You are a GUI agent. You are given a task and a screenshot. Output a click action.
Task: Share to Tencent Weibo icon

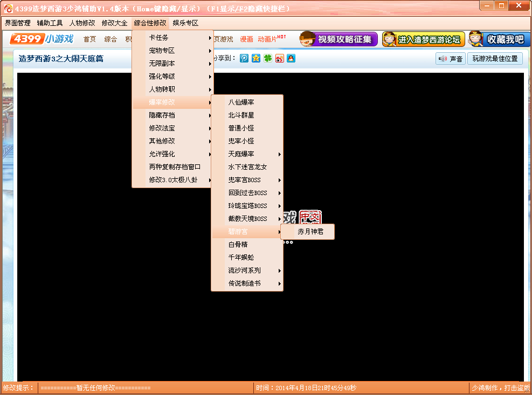[244, 58]
